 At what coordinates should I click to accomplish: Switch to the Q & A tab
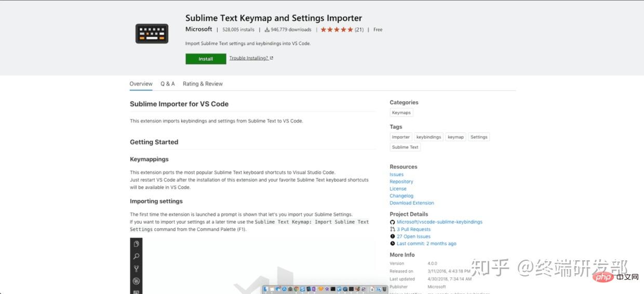tap(167, 84)
